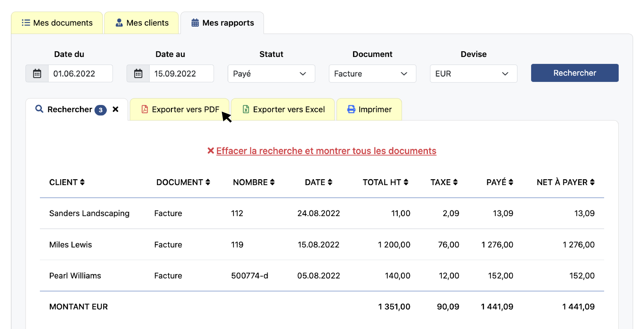Click invoice number 112
Screen dimensions: 644x329
click(x=237, y=213)
